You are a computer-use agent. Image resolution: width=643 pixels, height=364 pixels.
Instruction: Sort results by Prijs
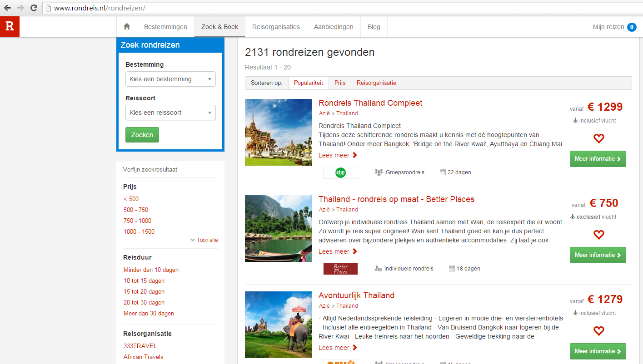click(340, 83)
